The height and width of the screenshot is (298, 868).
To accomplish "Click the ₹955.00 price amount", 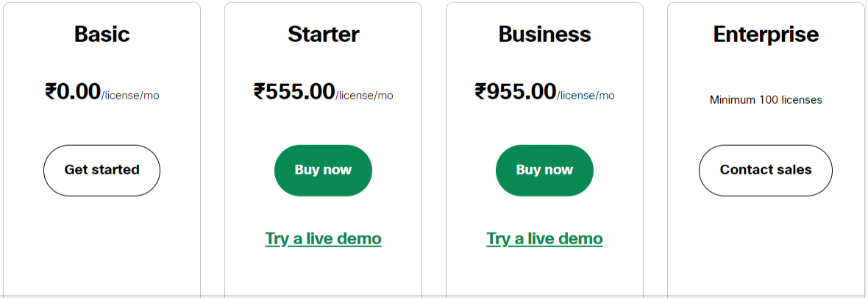I will click(x=516, y=91).
